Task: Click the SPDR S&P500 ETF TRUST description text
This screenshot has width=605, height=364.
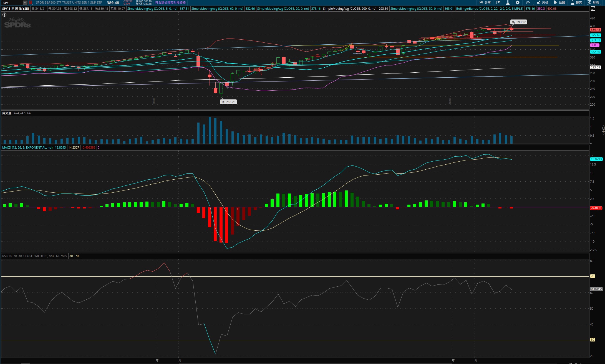Action: coord(69,2)
